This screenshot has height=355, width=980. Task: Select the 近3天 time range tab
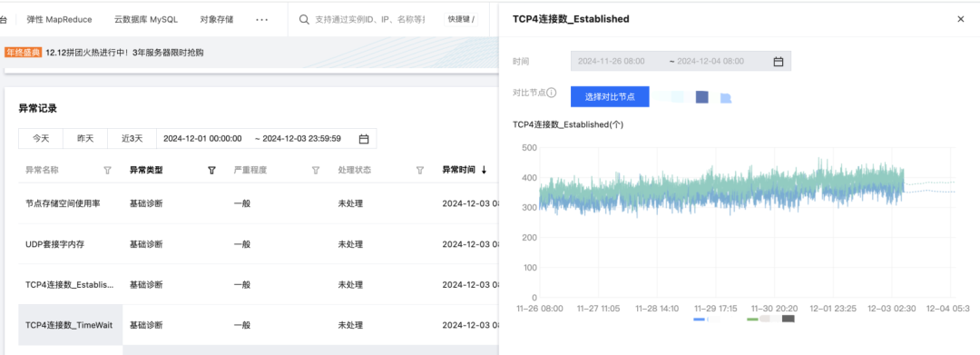pos(132,139)
